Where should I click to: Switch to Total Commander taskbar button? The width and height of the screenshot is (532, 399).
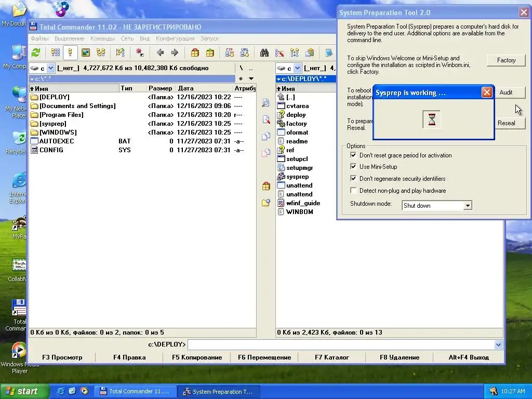pyautogui.click(x=135, y=391)
